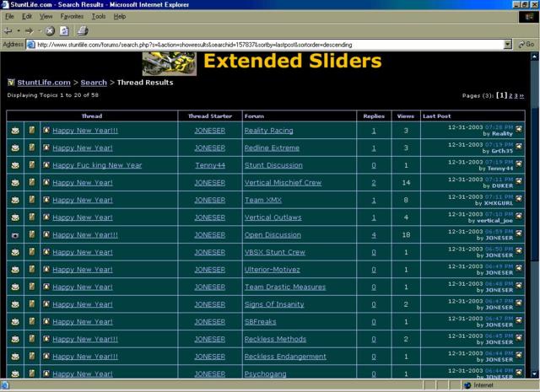This screenshot has width=540, height=392.
Task: Open the Favorites menu
Action: click(72, 16)
